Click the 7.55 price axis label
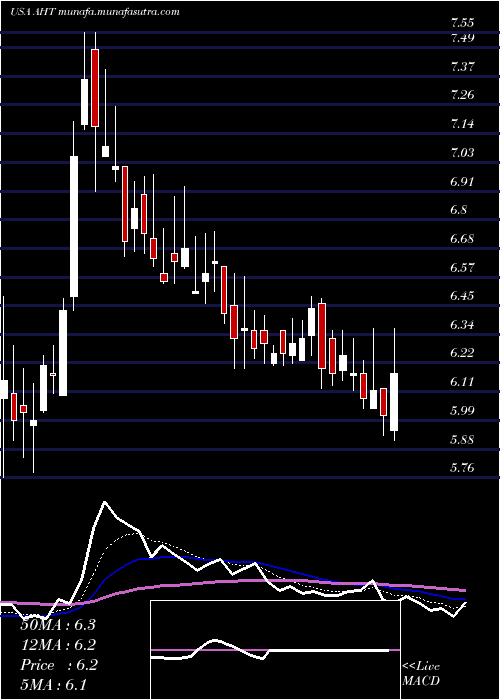Screen dimensions: 500x700 tap(462, 23)
